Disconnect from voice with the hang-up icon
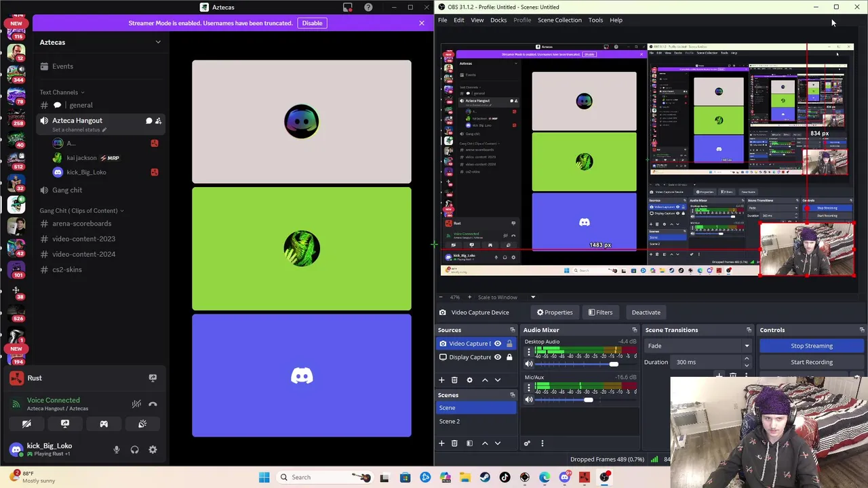Viewport: 868px width, 488px height. [x=153, y=404]
